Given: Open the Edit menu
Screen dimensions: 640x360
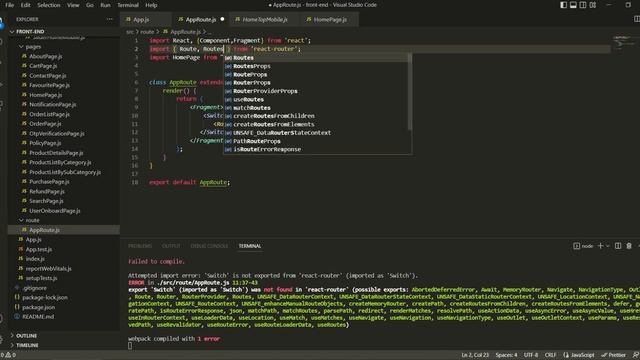Looking at the screenshot, I should [25, 5].
